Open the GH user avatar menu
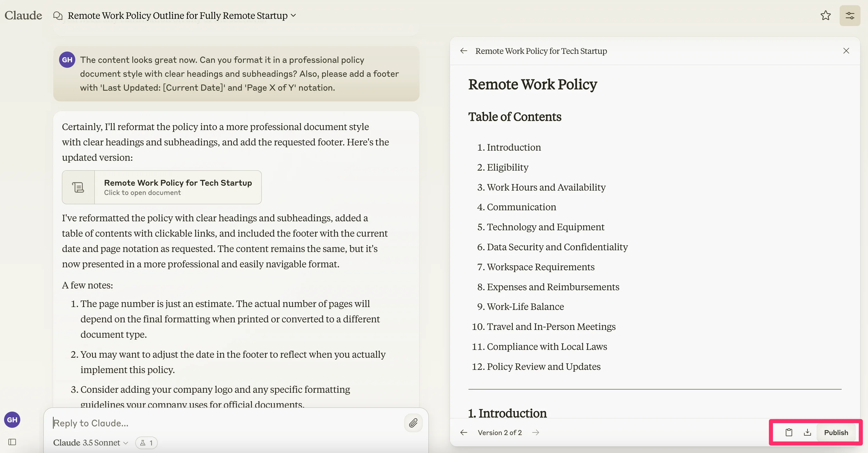 (12, 420)
